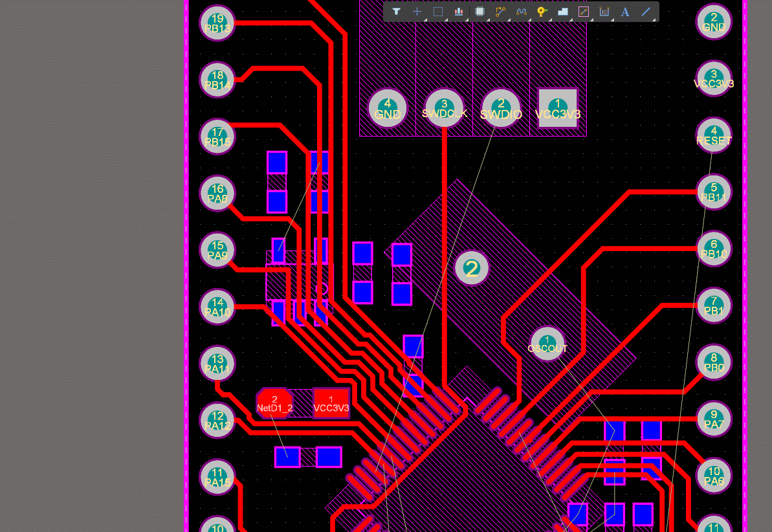Image resolution: width=772 pixels, height=532 pixels.
Task: Select the right-edge pad 2 GND
Action: point(714,21)
